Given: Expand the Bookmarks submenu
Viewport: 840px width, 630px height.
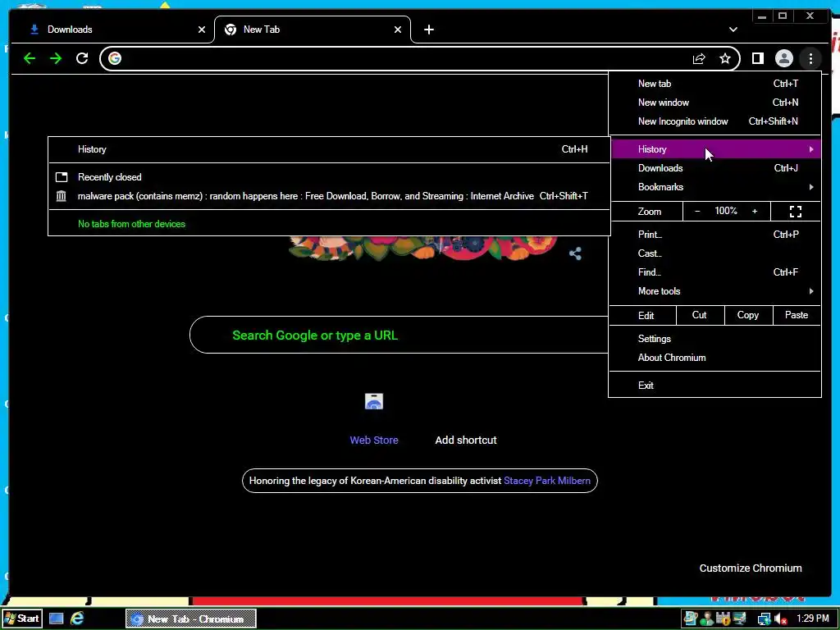Looking at the screenshot, I should [x=715, y=187].
